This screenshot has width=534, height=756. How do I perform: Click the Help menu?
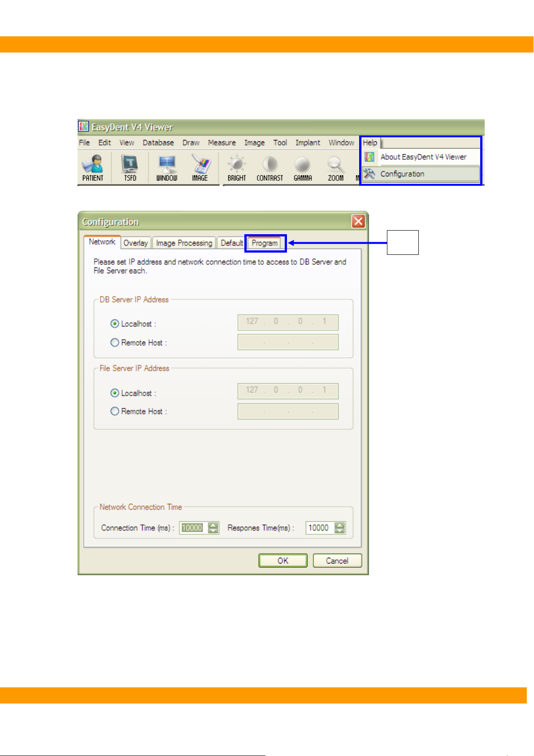click(370, 143)
